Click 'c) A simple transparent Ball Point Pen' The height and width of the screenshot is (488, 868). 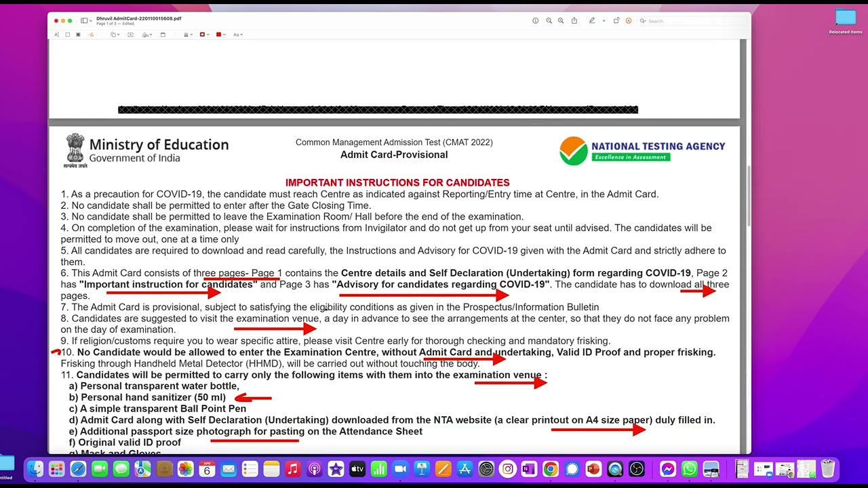(x=157, y=409)
